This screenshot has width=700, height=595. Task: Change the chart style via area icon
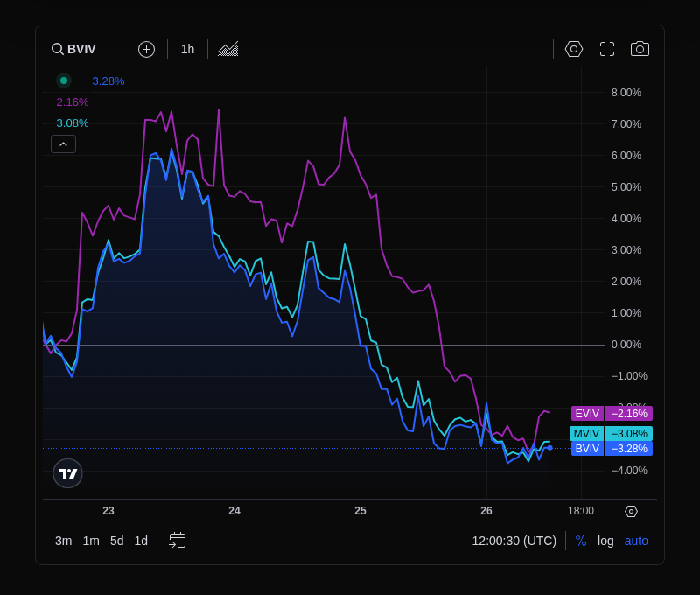228,49
